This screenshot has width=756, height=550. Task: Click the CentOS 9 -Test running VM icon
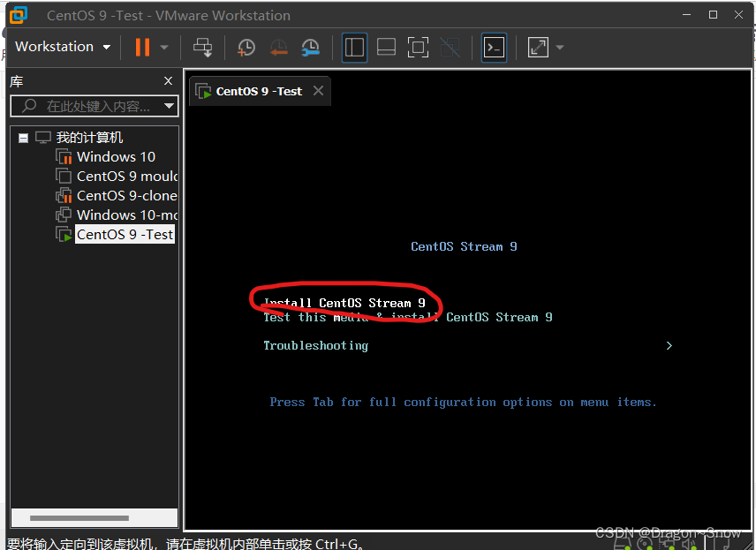[x=64, y=234]
